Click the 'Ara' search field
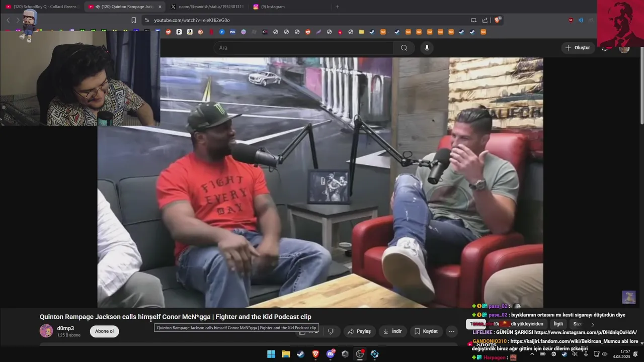 click(x=304, y=48)
